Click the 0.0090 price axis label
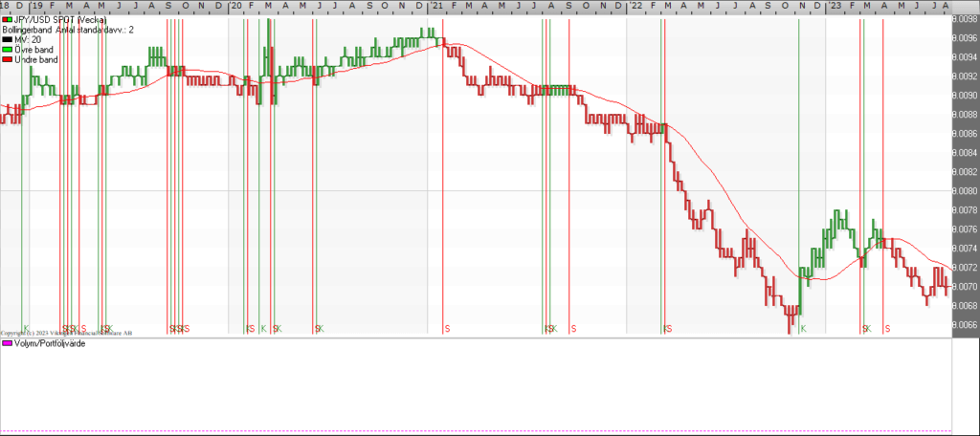The height and width of the screenshot is (436, 980). tap(965, 96)
